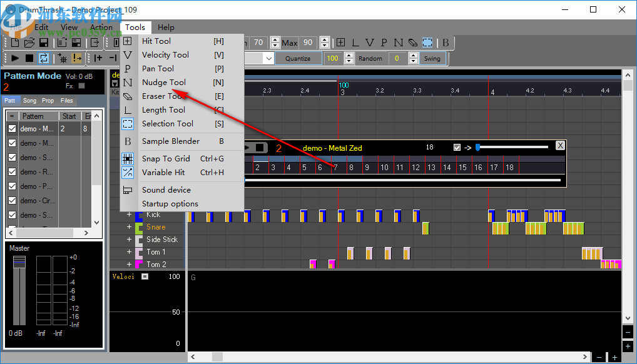Click the Swing button
637x364 pixels.
(432, 58)
